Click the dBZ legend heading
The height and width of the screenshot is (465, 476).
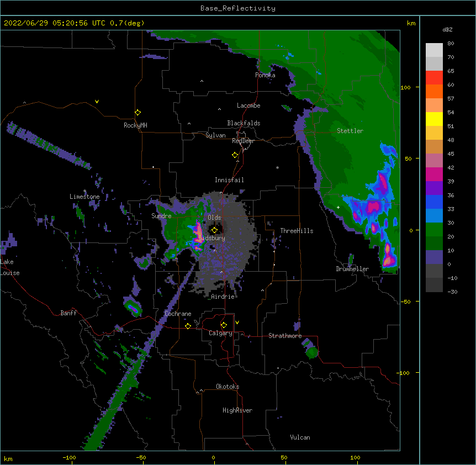coord(447,29)
